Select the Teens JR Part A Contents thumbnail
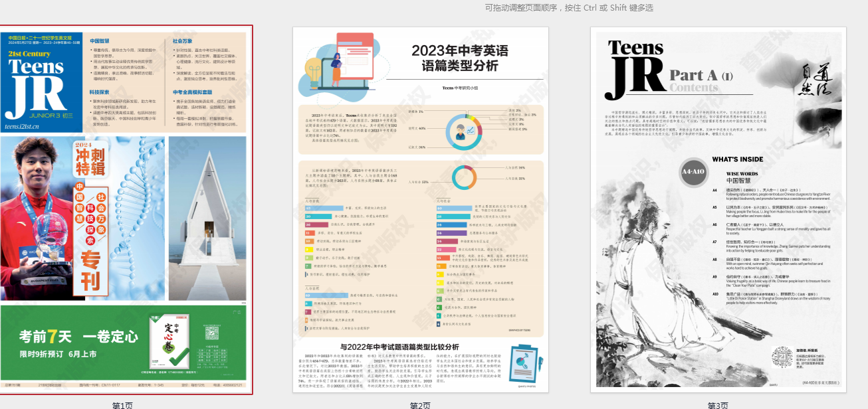Viewport: 868px width, 409px height. [x=718, y=210]
